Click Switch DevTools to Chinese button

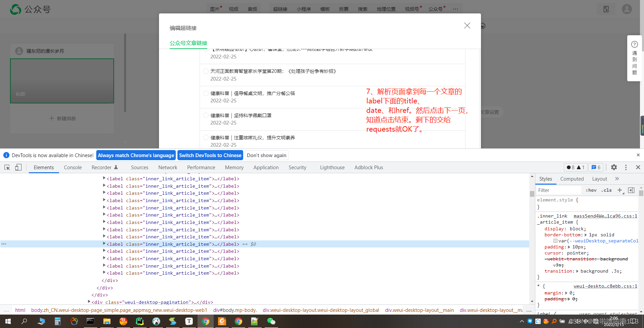(210, 155)
